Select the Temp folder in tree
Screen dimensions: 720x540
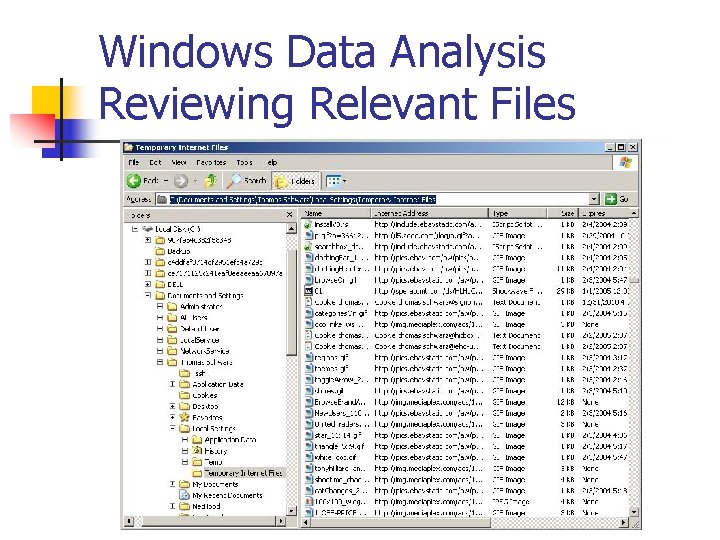[207, 462]
